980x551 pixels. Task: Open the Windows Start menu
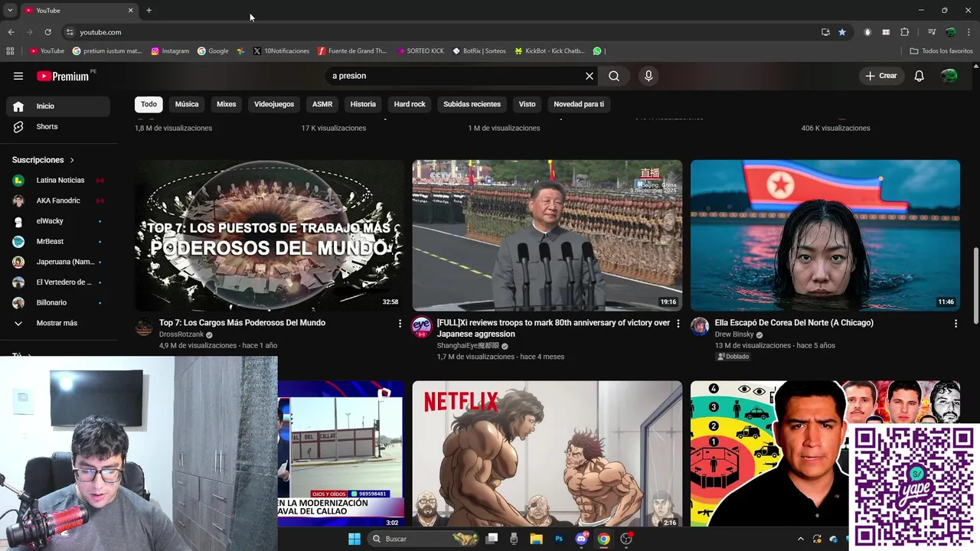coord(354,539)
